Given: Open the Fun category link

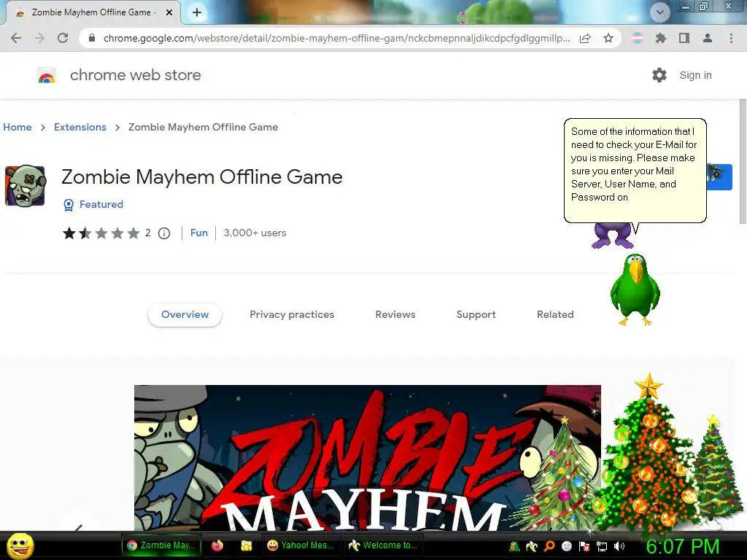Looking at the screenshot, I should 198,233.
